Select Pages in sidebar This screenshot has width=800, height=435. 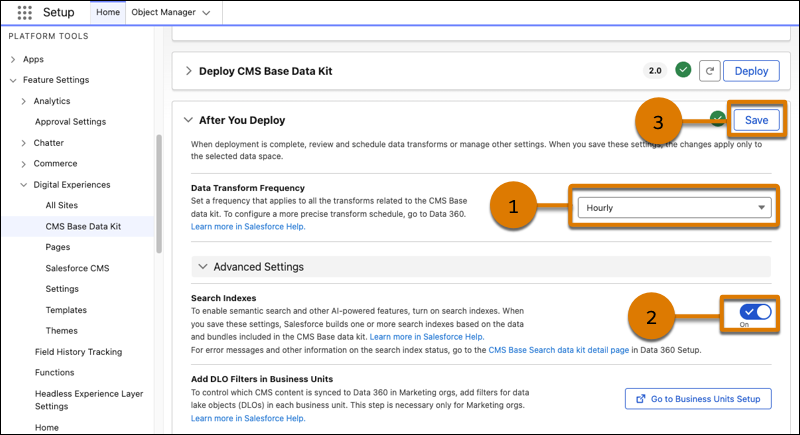point(58,247)
